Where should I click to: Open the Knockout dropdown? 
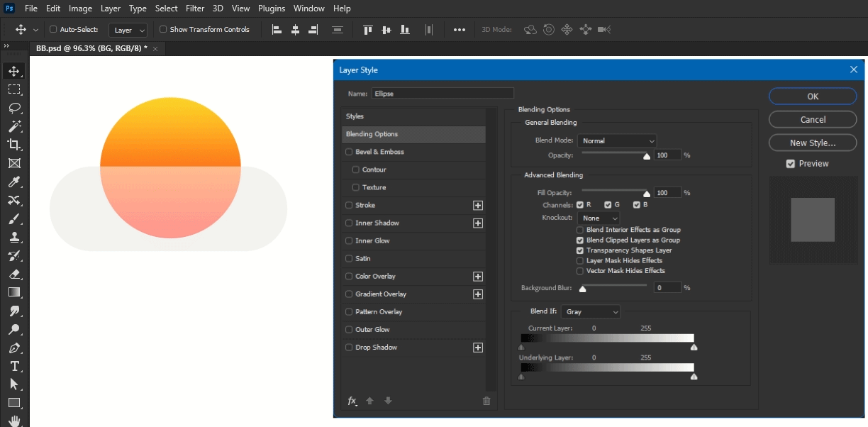point(597,218)
